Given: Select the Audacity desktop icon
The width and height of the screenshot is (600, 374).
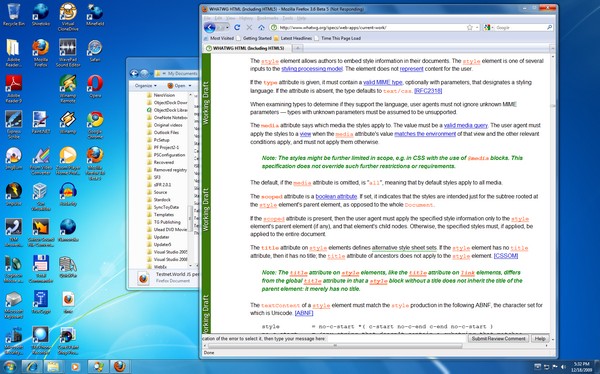Looking at the screenshot, I should pyautogui.click(x=68, y=194).
